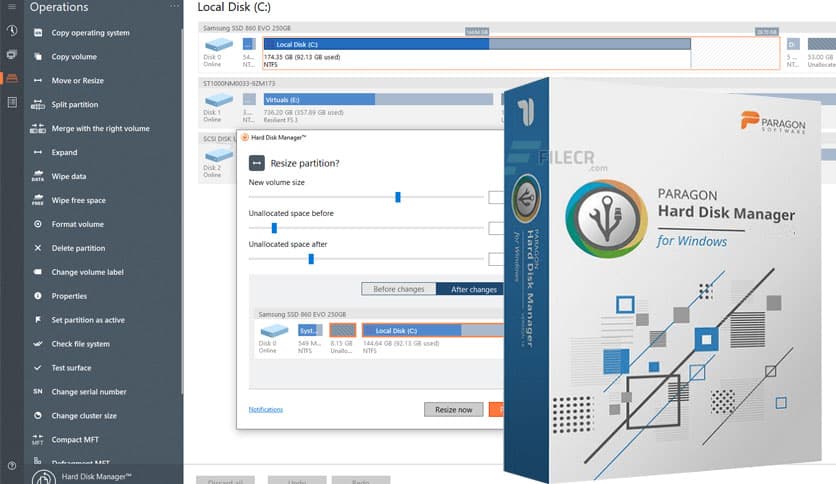This screenshot has height=484, width=836.
Task: Select Copy operating system operation
Action: [x=90, y=33]
